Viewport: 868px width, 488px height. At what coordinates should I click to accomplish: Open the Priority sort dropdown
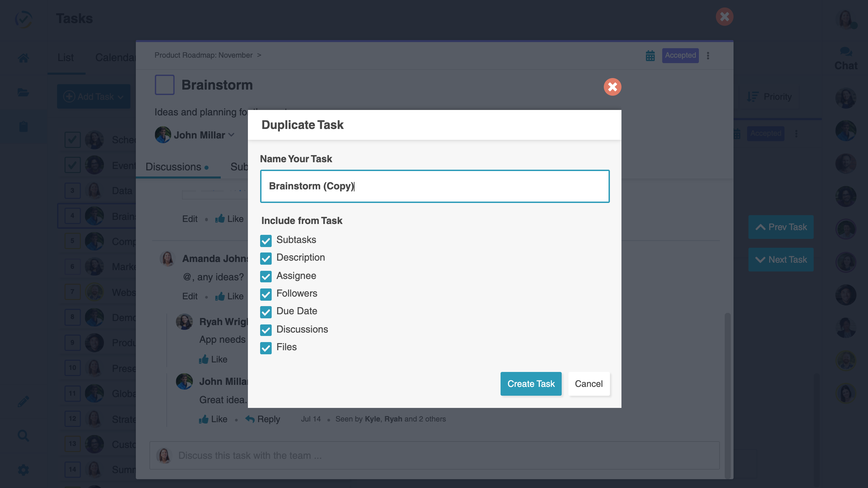click(771, 97)
